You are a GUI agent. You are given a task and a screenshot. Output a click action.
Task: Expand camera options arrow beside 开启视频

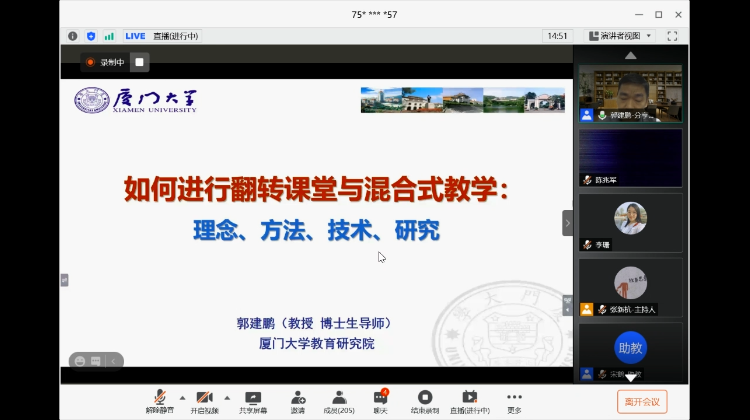226,396
